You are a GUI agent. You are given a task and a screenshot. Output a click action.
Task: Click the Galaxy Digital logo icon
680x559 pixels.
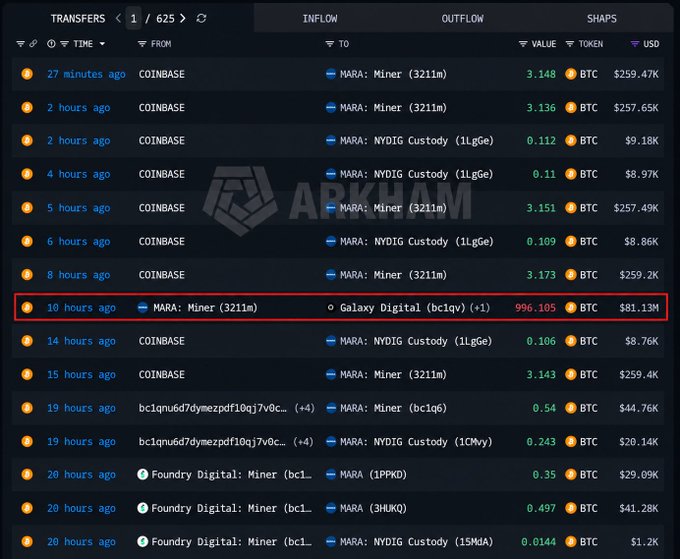330,307
